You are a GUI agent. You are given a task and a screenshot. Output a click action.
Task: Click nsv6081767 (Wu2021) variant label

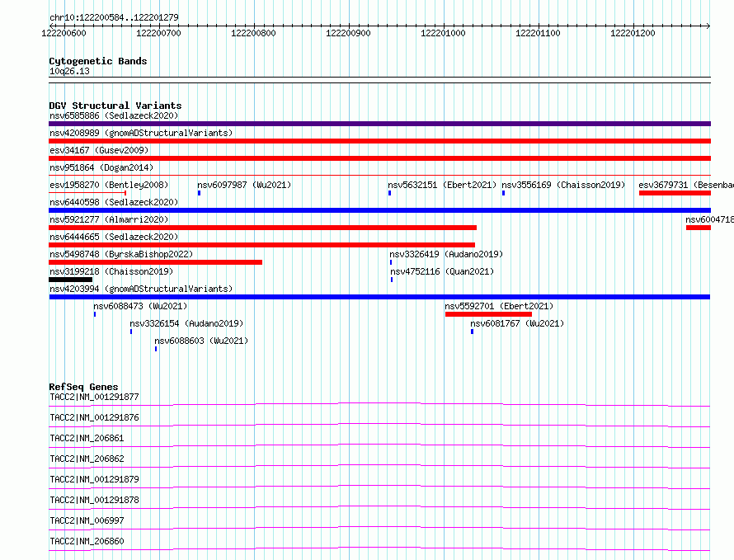pyautogui.click(x=517, y=323)
